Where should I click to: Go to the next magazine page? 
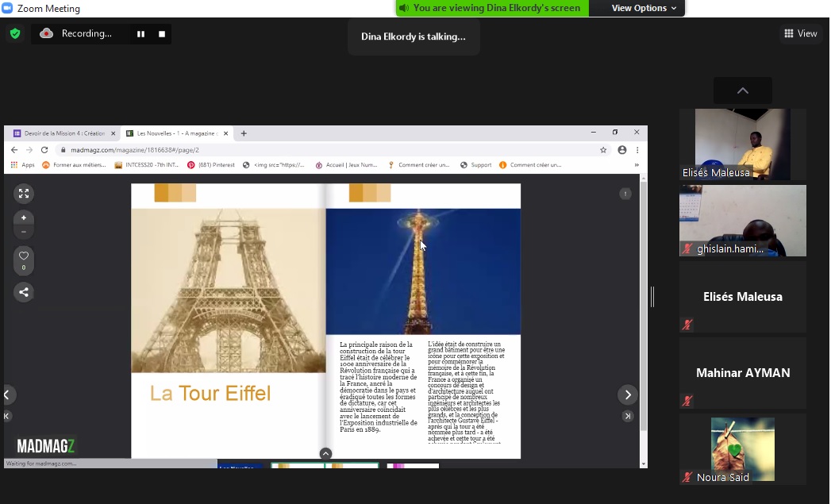pos(627,394)
